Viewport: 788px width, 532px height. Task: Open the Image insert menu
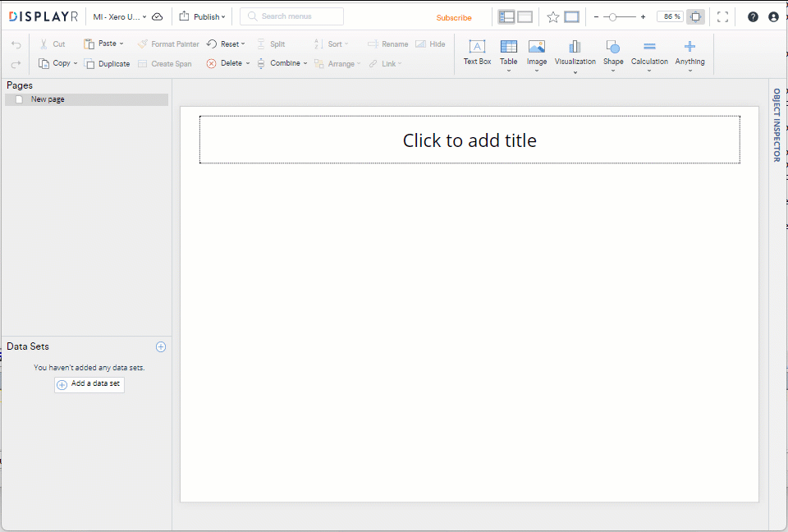point(537,55)
